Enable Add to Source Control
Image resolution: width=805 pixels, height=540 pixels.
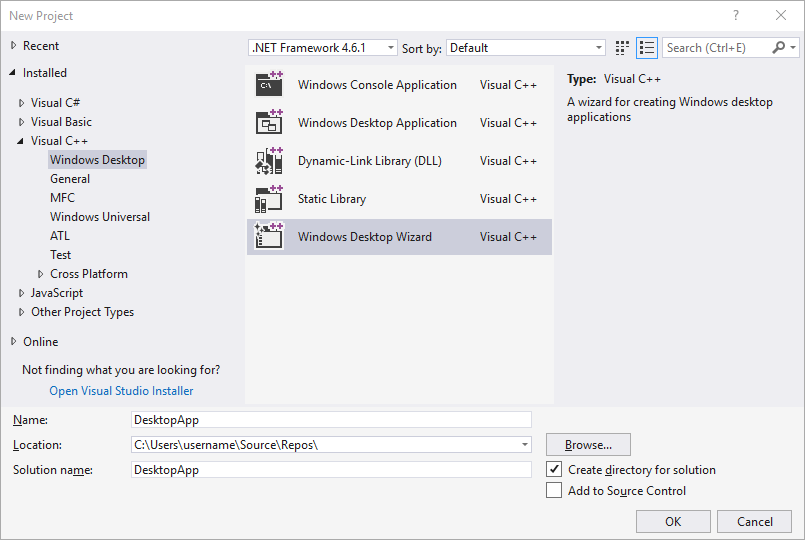tap(554, 490)
